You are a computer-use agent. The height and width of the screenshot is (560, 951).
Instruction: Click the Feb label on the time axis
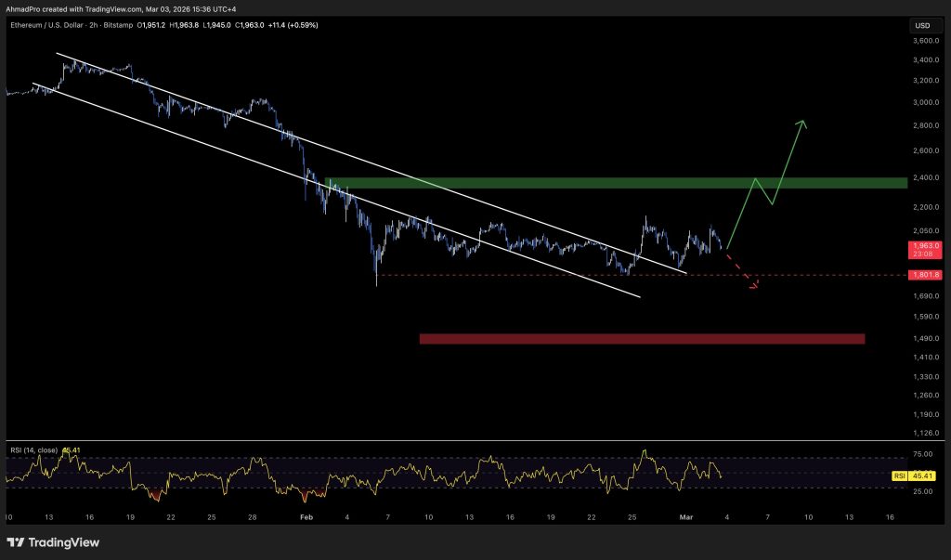pos(307,515)
